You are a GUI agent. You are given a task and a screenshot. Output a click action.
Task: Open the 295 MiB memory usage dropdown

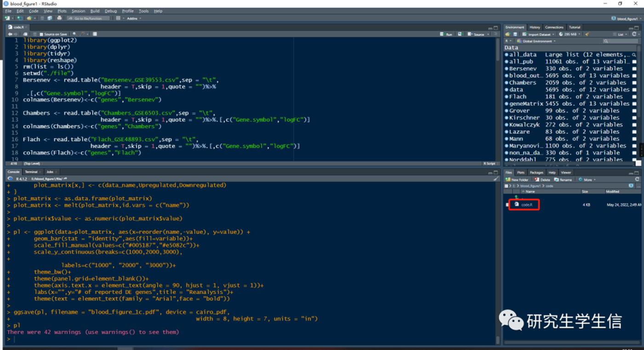570,34
